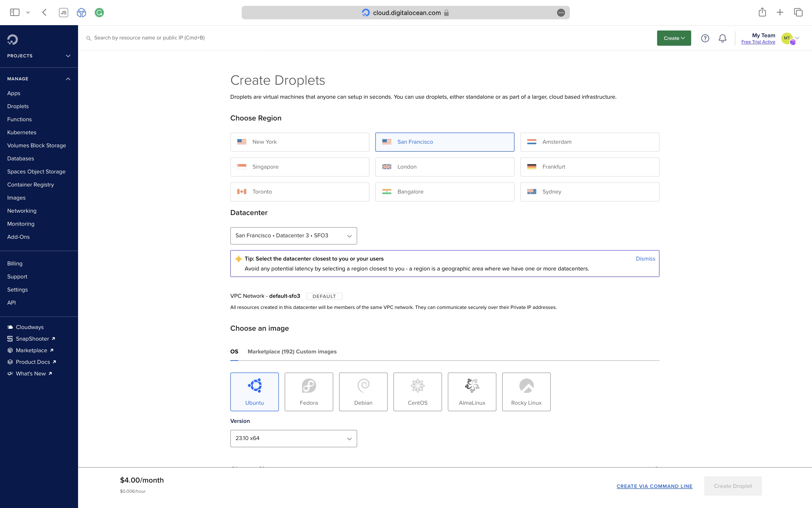Image resolution: width=812 pixels, height=508 pixels.
Task: Select the Debian image
Action: point(363,392)
